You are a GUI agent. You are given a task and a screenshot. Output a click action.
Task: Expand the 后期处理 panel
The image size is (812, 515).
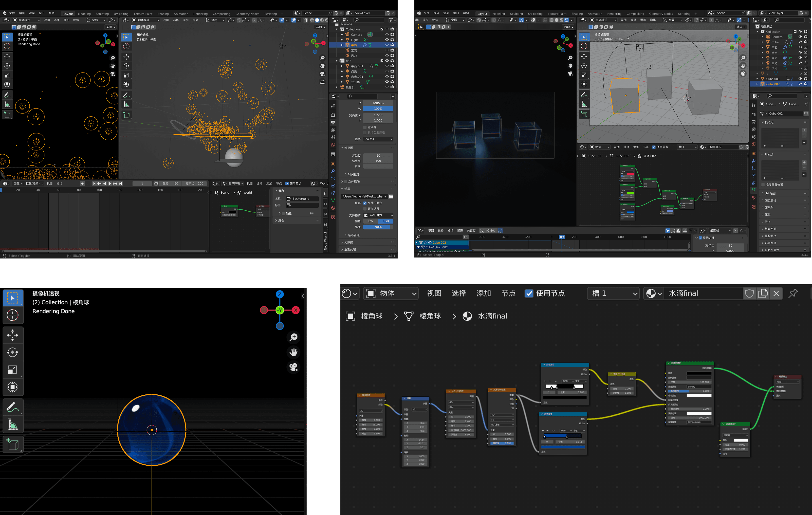click(350, 249)
